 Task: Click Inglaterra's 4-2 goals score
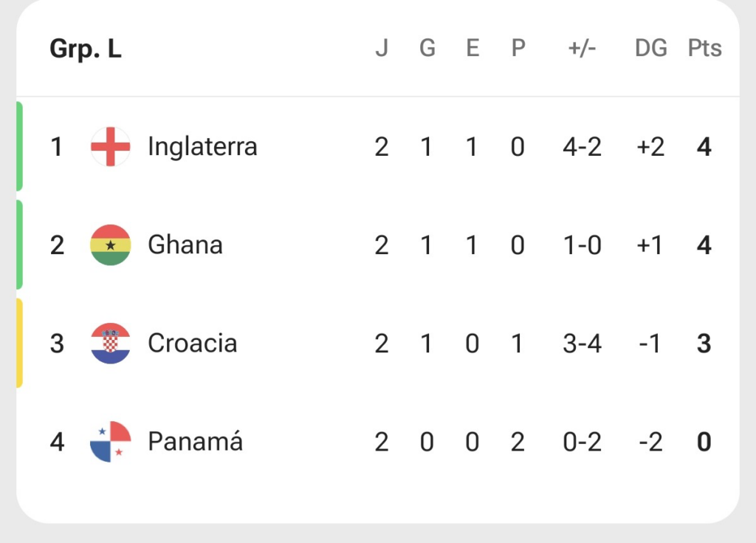[582, 147]
